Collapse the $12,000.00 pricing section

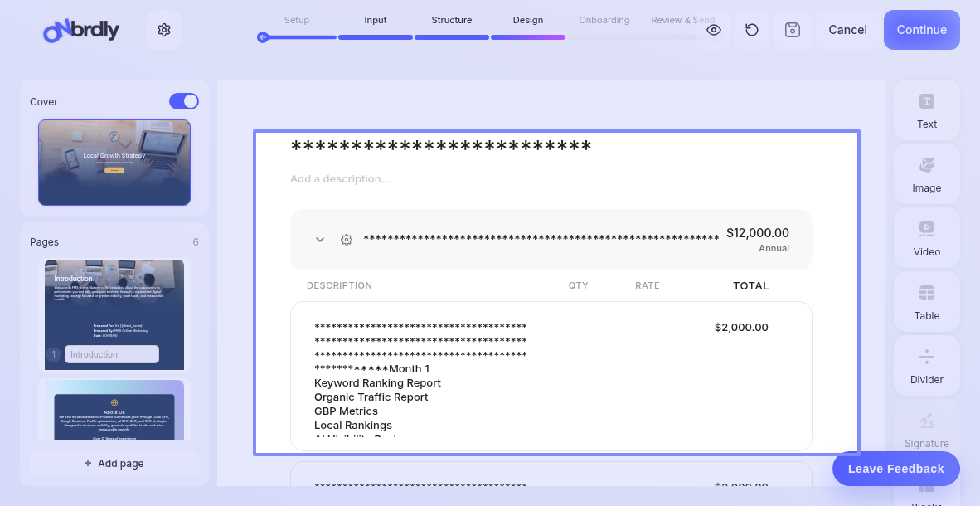pos(320,240)
